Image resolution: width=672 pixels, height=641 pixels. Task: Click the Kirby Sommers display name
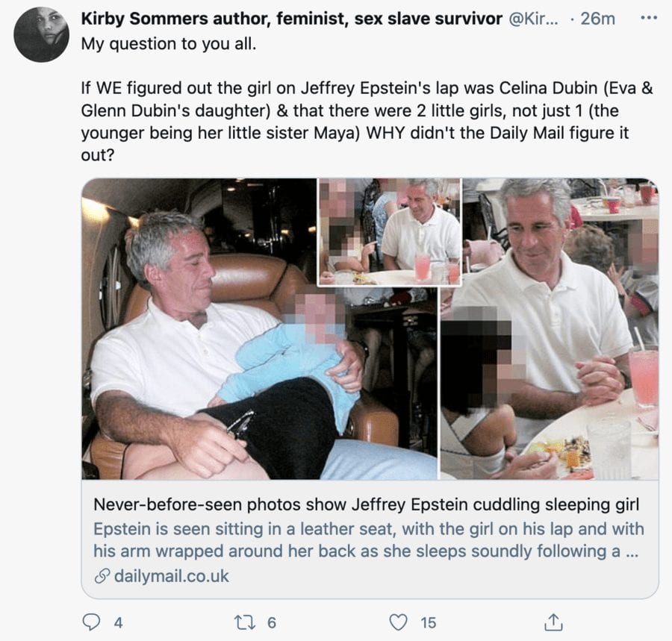(x=291, y=19)
